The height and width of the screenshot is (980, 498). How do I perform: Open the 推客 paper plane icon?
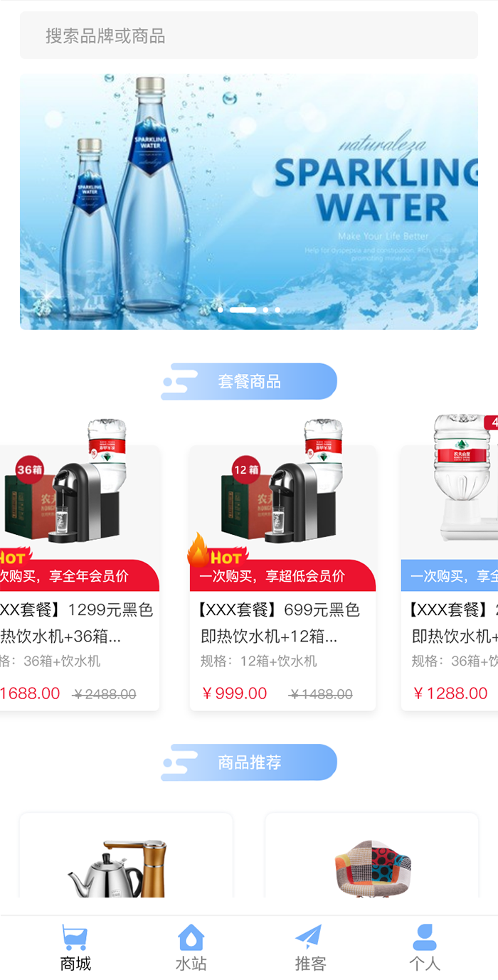tap(309, 937)
